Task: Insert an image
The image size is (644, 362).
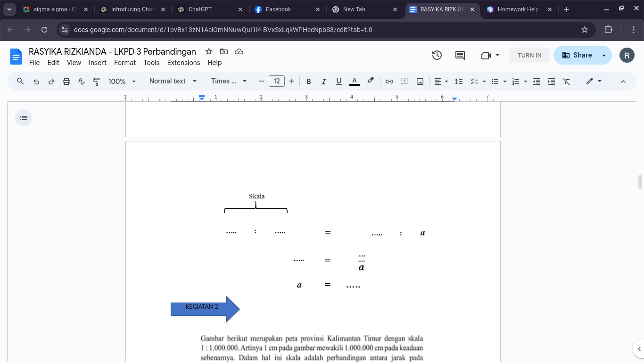Action: 420,81
